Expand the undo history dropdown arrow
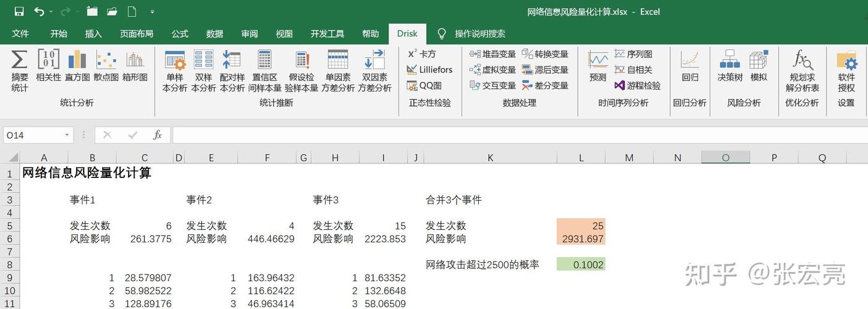The image size is (868, 309). 51,12
